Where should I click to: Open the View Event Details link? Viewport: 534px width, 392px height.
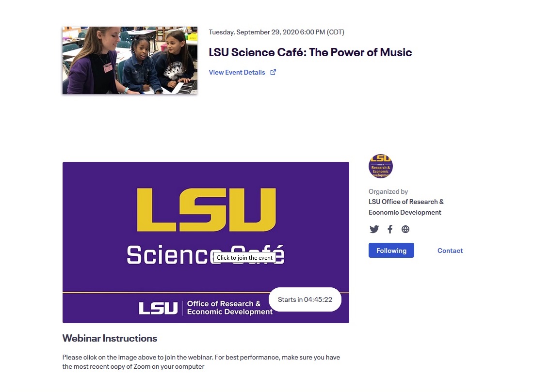tap(237, 72)
